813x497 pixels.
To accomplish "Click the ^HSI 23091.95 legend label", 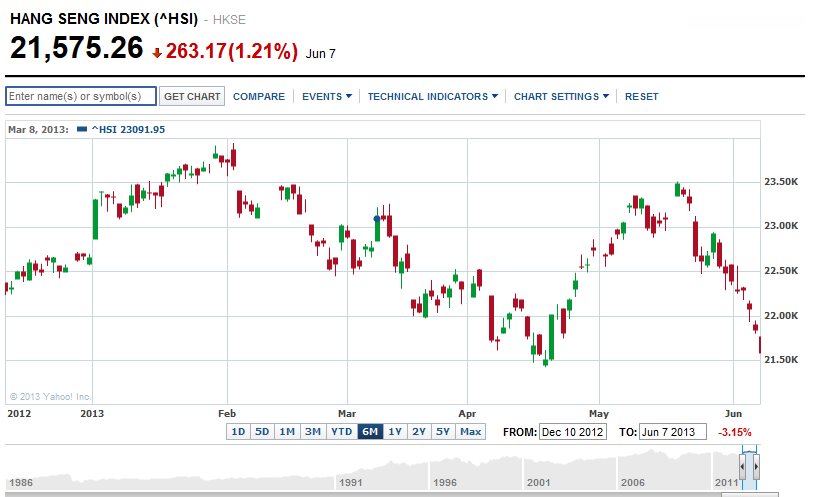I will point(128,130).
